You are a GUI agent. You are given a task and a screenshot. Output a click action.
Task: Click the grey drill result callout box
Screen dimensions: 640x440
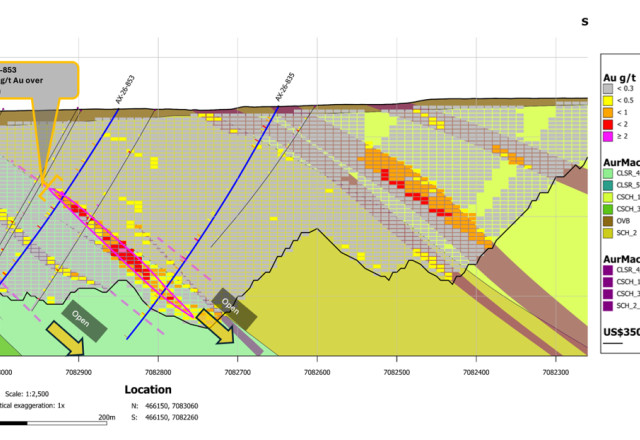tap(38, 80)
